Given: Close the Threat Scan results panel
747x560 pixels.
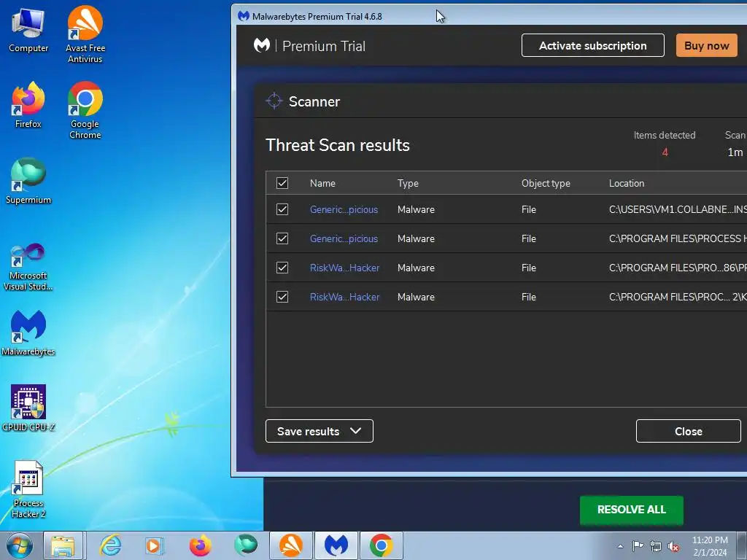Looking at the screenshot, I should (689, 431).
